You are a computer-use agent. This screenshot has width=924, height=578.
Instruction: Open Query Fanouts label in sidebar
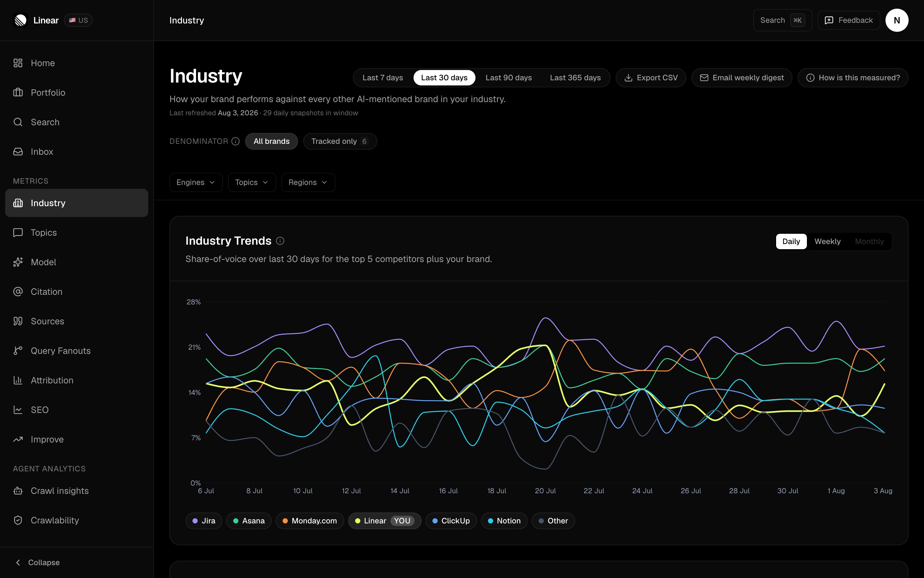click(61, 351)
